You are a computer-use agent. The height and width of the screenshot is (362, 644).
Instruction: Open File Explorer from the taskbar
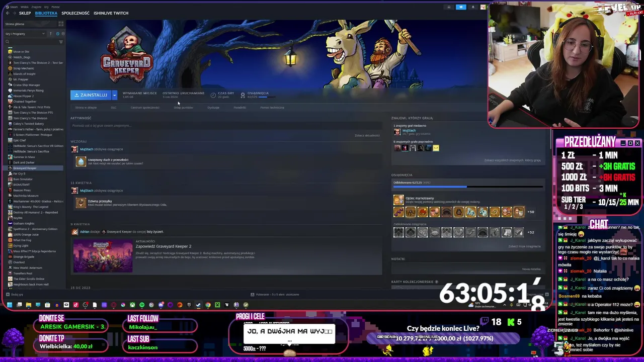pyautogui.click(x=29, y=305)
